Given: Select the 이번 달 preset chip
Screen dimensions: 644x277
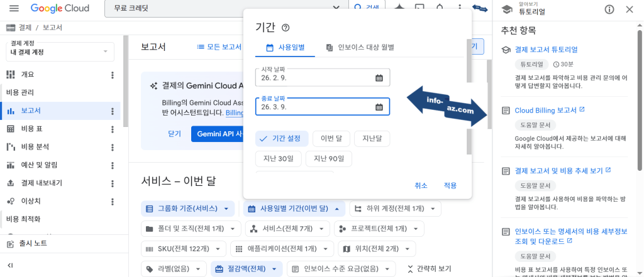Looking at the screenshot, I should pos(331,139).
